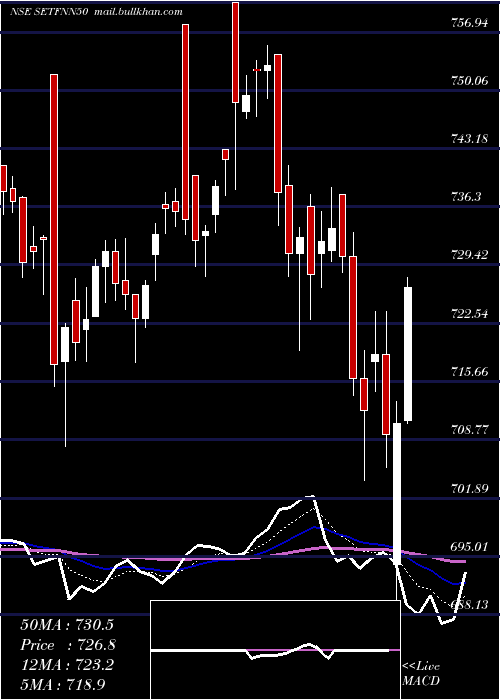Screen dimensions: 500x700
Task: Click the 50MA : 730.5 reading
Action: (x=67, y=625)
